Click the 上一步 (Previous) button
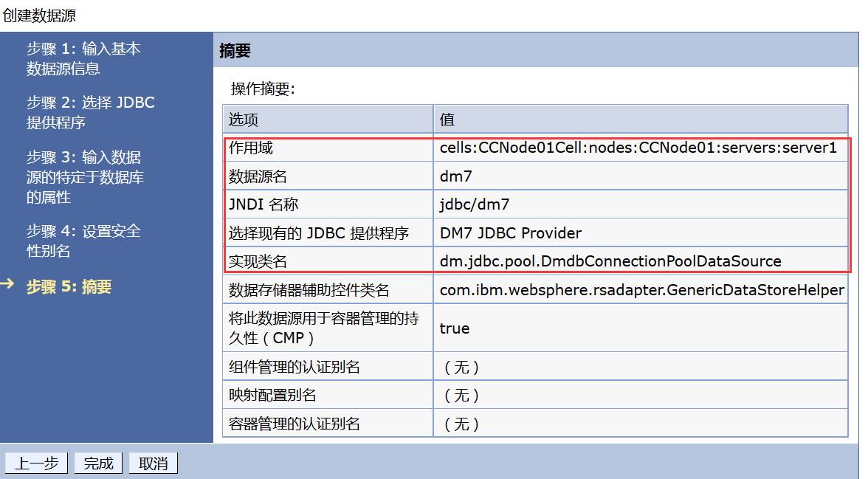This screenshot has height=479, width=868. pos(36,463)
